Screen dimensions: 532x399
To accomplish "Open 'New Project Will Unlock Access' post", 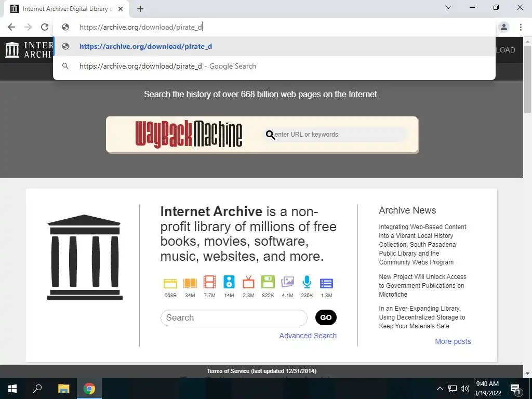I will pyautogui.click(x=422, y=285).
